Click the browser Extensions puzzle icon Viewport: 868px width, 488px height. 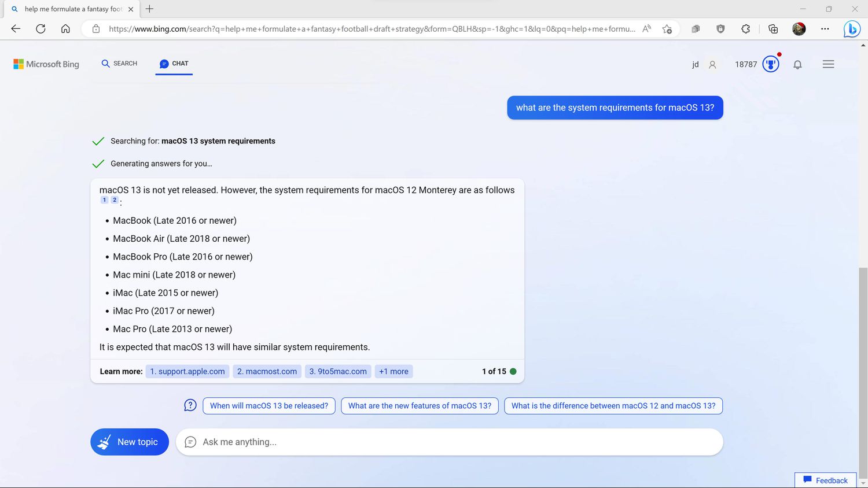[745, 29]
